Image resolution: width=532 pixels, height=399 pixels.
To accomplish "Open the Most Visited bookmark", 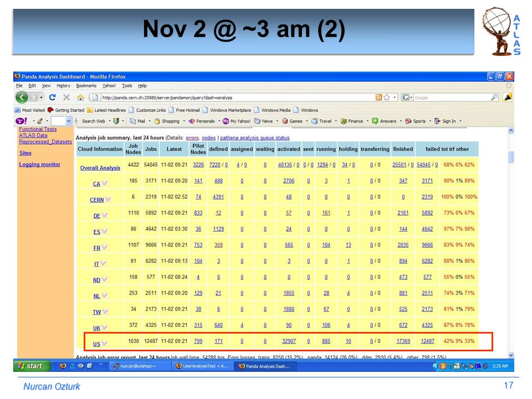I will (x=30, y=110).
